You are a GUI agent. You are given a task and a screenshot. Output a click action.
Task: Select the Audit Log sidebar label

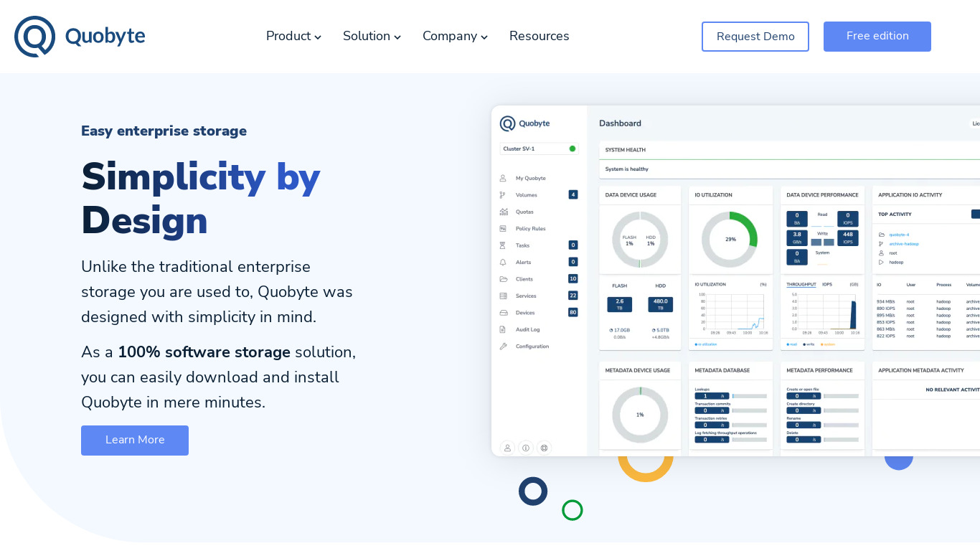click(528, 329)
